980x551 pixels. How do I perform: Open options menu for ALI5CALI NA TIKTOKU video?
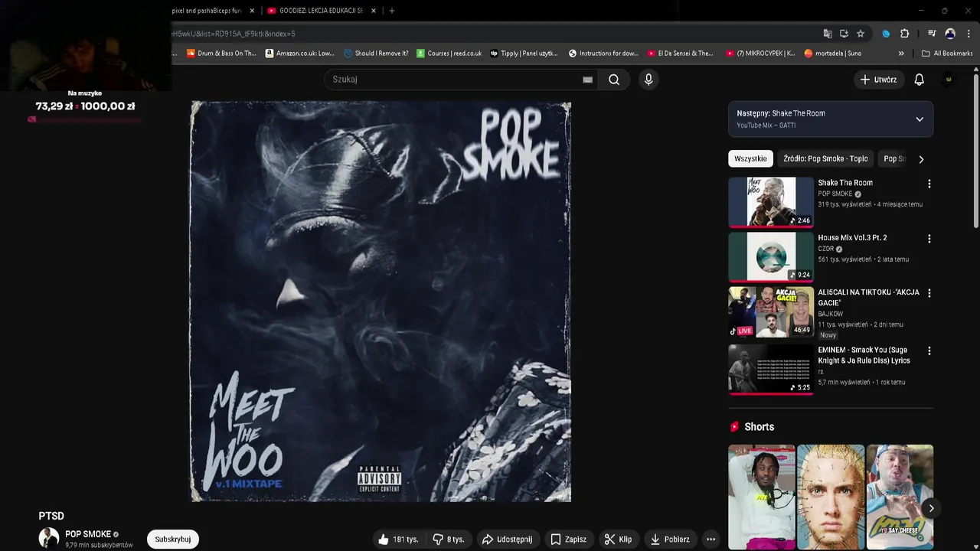pyautogui.click(x=929, y=293)
